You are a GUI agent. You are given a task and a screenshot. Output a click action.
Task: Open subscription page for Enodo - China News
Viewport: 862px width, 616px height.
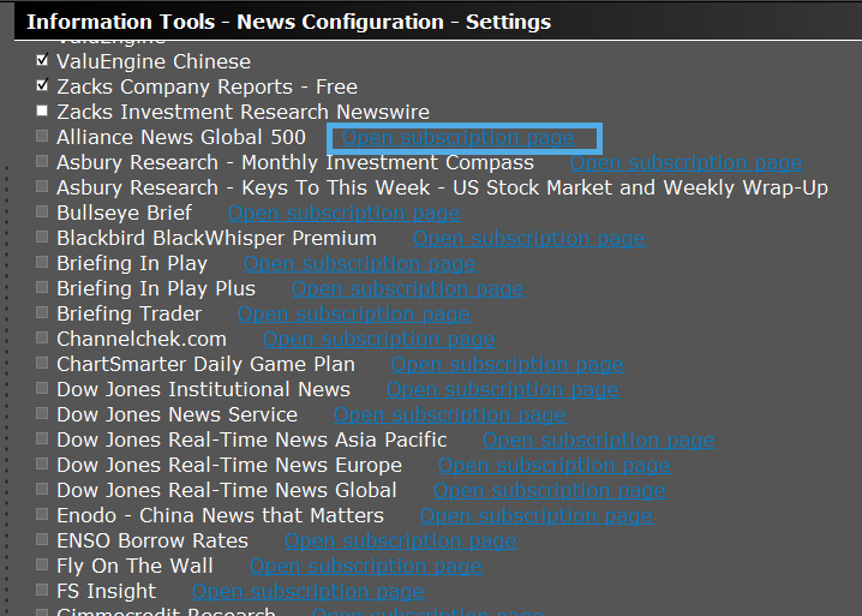536,515
